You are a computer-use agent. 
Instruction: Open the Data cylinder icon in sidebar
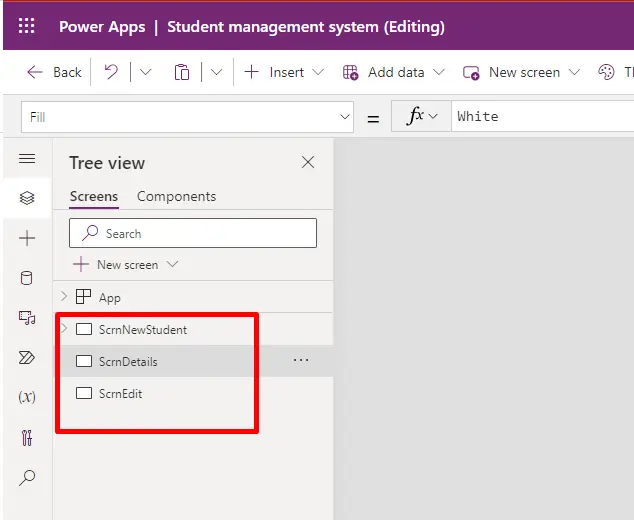(27, 278)
